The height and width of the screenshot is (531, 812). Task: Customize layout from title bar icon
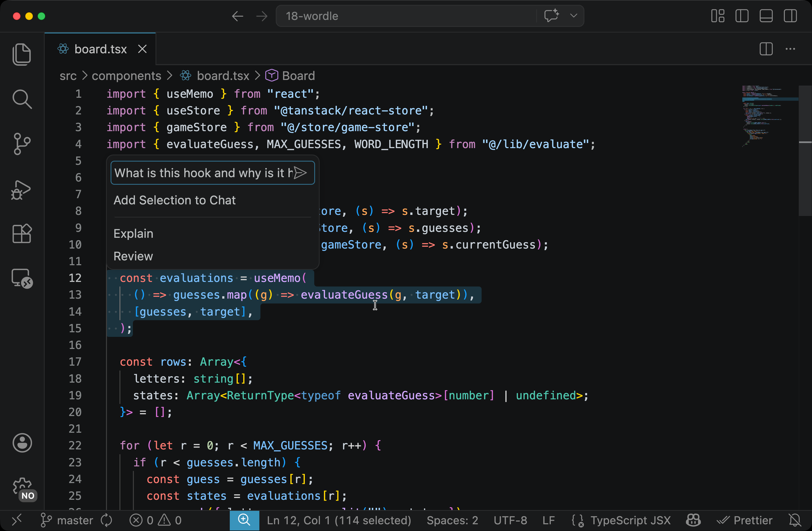718,16
